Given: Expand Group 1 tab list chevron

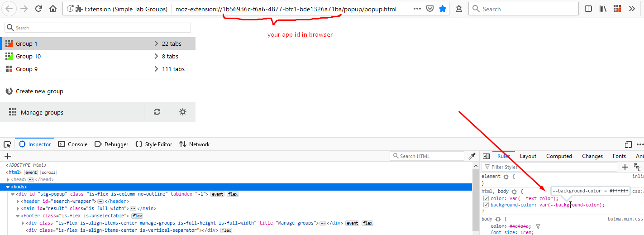Looking at the screenshot, I should (156, 43).
